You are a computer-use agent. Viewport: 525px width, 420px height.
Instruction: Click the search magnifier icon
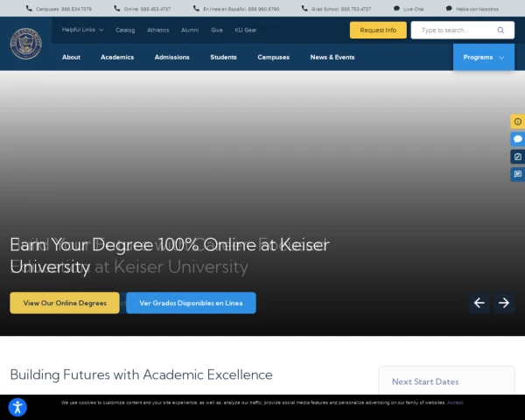[500, 30]
